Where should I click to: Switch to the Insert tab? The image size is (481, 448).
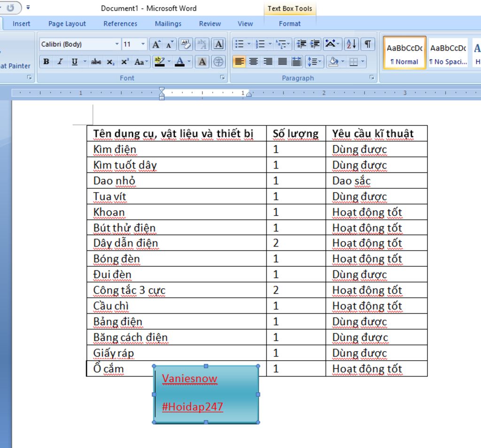[x=21, y=23]
